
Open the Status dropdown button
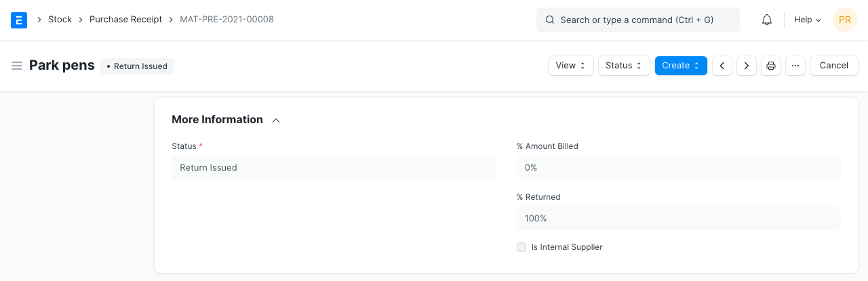point(623,66)
